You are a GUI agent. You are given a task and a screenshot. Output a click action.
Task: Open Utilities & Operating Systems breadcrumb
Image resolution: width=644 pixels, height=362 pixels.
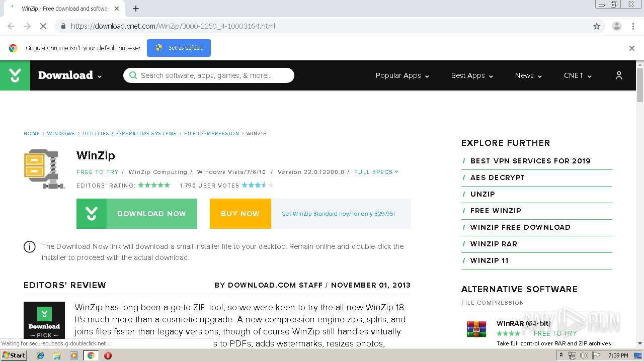pos(129,134)
